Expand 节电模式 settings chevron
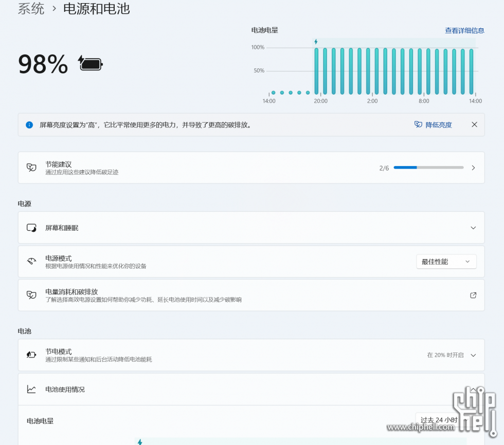Screen dimensions: 504x445 (473, 355)
